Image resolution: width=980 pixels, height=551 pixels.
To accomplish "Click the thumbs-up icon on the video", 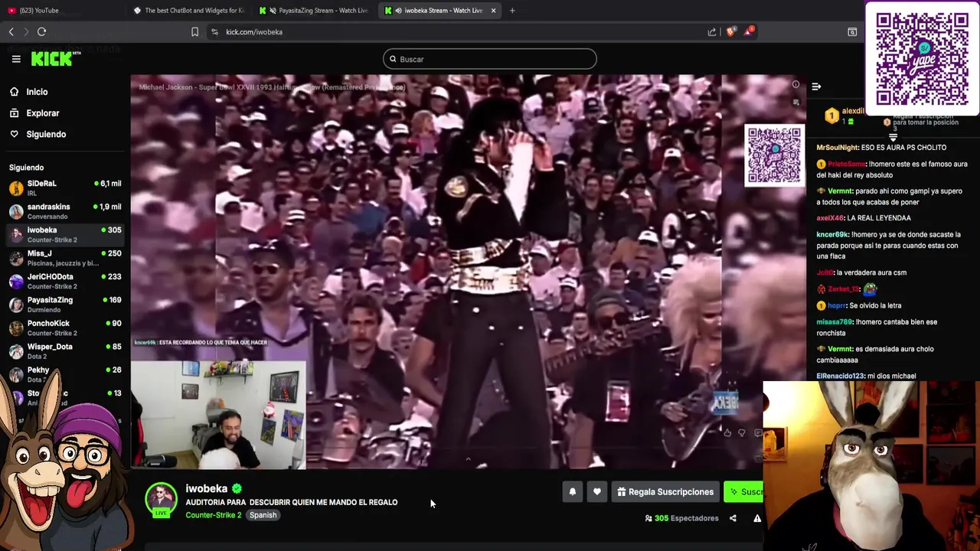I will point(727,433).
